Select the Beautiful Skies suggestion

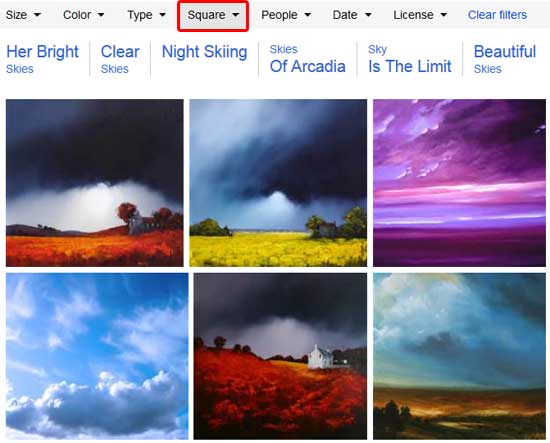coord(505,59)
